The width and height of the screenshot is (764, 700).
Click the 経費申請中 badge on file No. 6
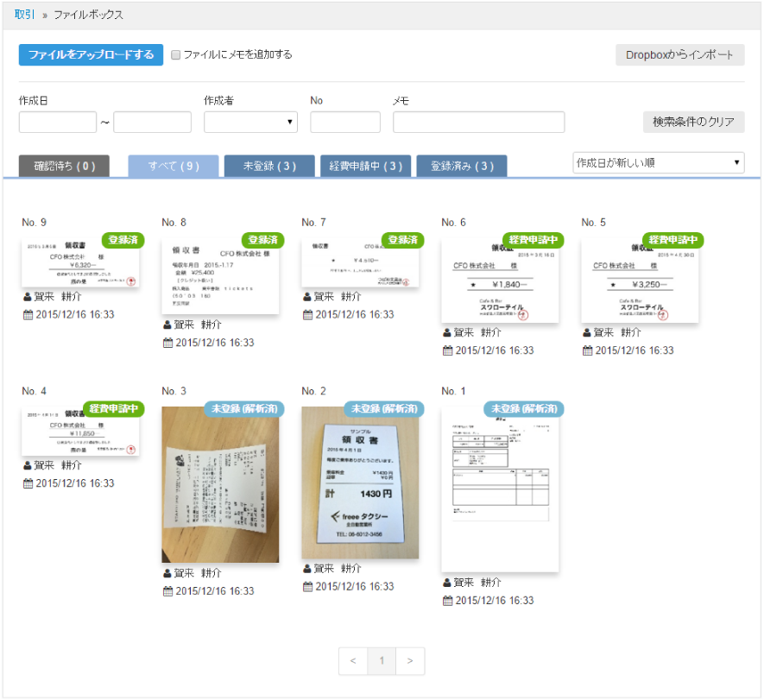coord(532,240)
